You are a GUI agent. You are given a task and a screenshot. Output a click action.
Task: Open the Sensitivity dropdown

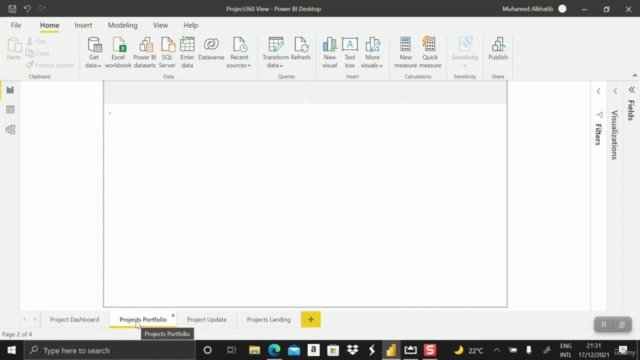tap(464, 52)
